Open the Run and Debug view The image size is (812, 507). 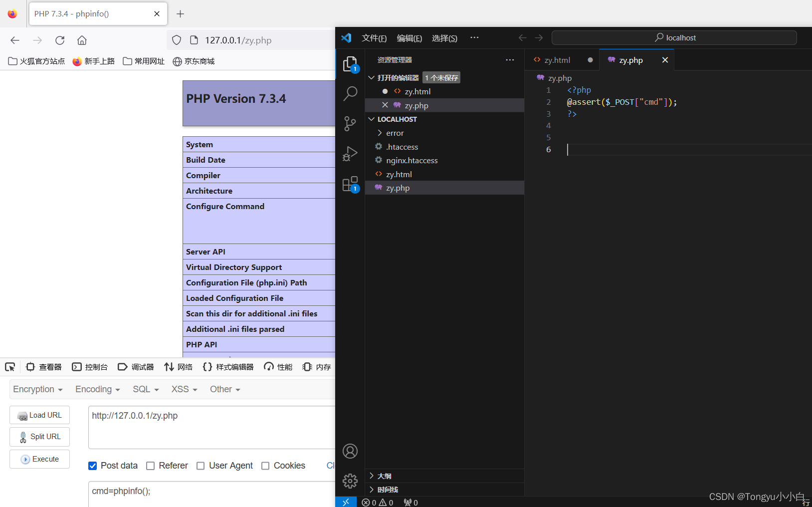pyautogui.click(x=350, y=154)
